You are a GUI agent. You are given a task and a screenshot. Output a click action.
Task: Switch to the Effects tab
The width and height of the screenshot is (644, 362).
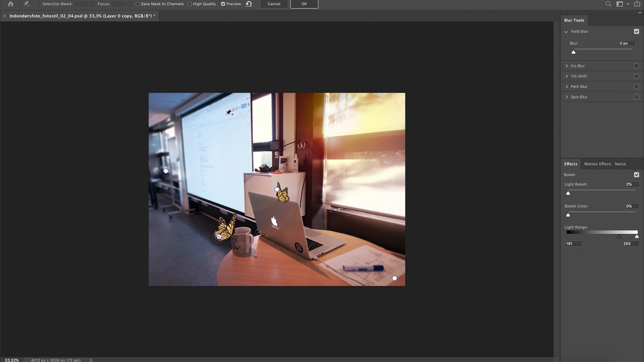(571, 164)
